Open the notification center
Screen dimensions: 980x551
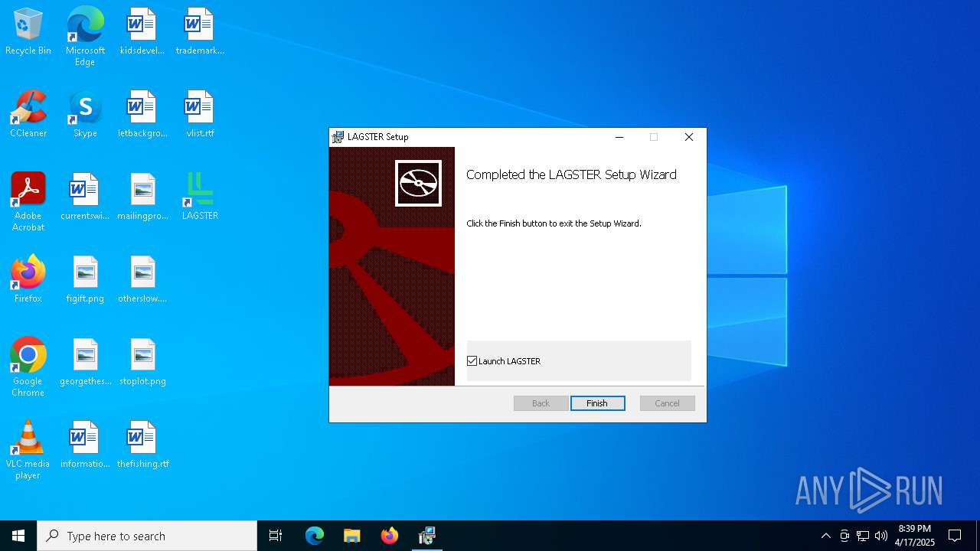pos(955,536)
